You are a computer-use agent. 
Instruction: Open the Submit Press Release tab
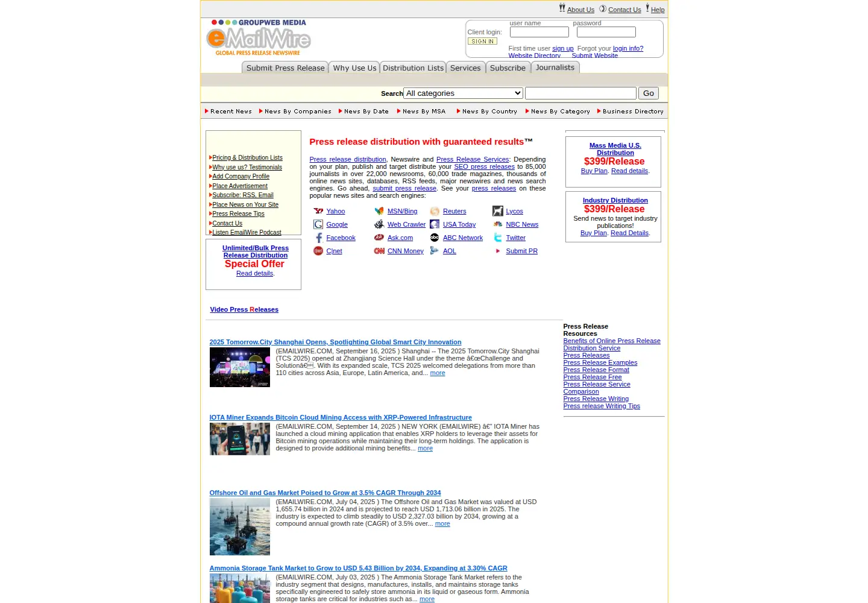[x=285, y=68]
